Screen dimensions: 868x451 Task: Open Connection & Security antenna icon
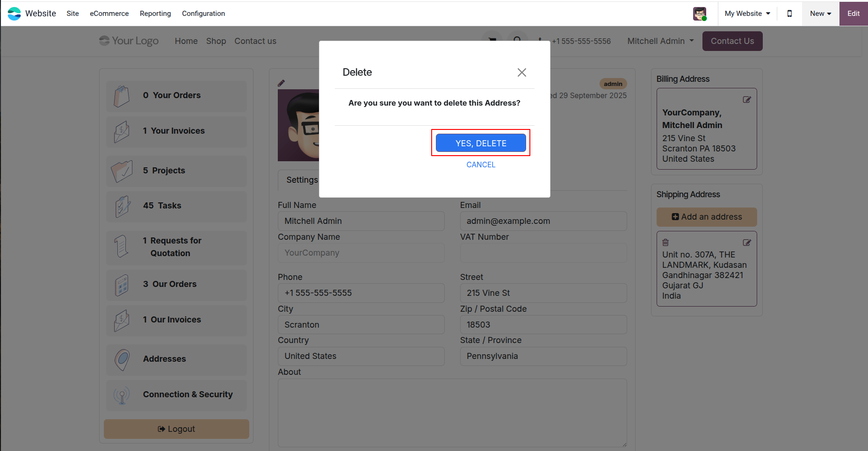pyautogui.click(x=122, y=395)
